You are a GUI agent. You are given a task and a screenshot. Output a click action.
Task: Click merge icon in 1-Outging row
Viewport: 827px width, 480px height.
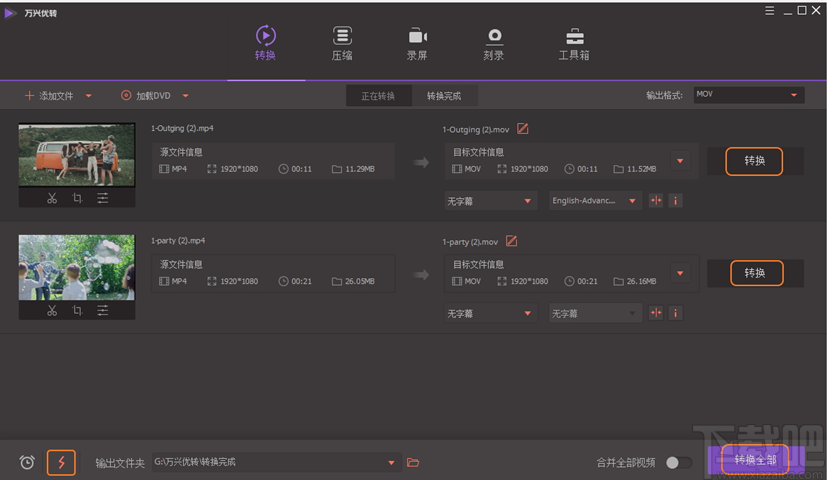(x=656, y=200)
